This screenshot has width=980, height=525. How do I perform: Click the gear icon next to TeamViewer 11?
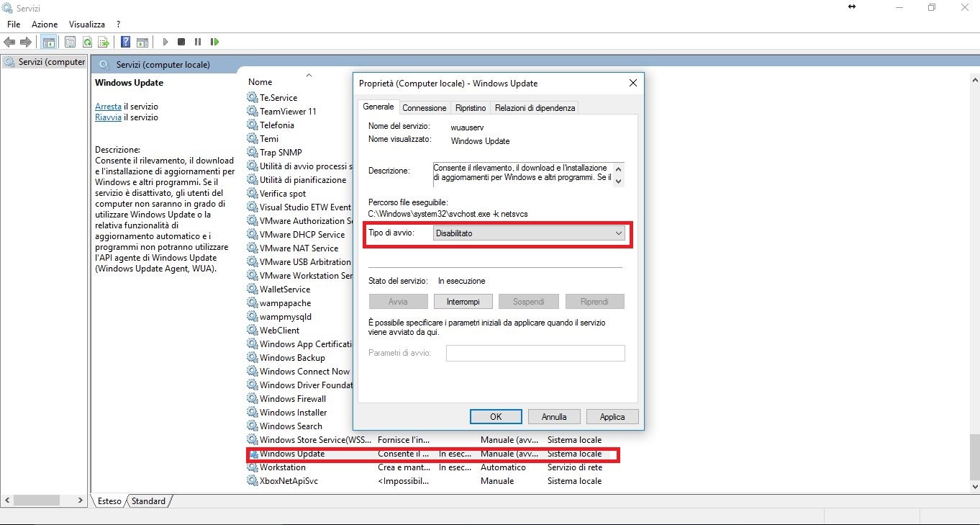252,111
